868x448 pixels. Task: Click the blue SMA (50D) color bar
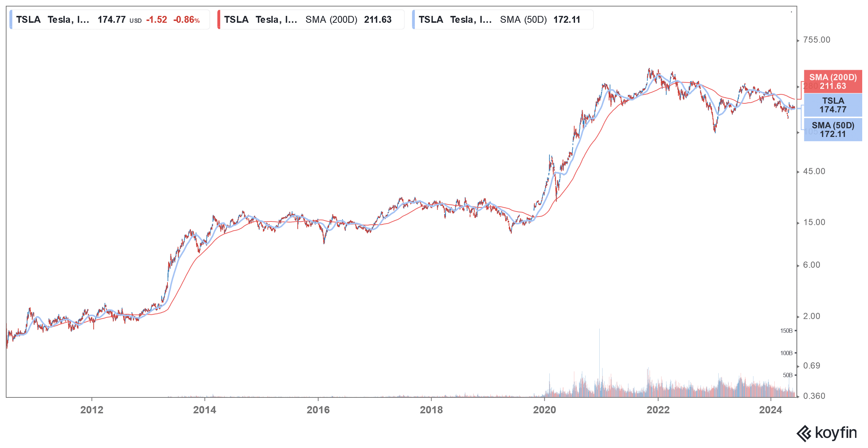[413, 20]
